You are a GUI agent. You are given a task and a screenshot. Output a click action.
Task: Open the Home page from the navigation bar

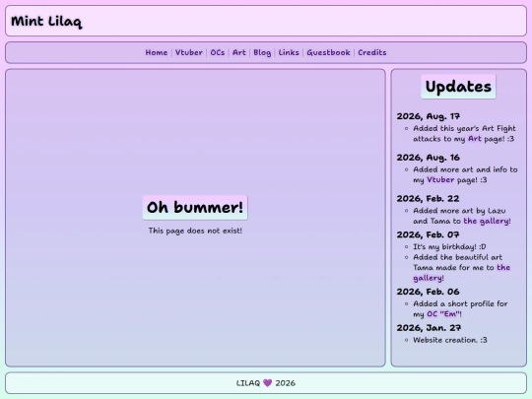[157, 52]
